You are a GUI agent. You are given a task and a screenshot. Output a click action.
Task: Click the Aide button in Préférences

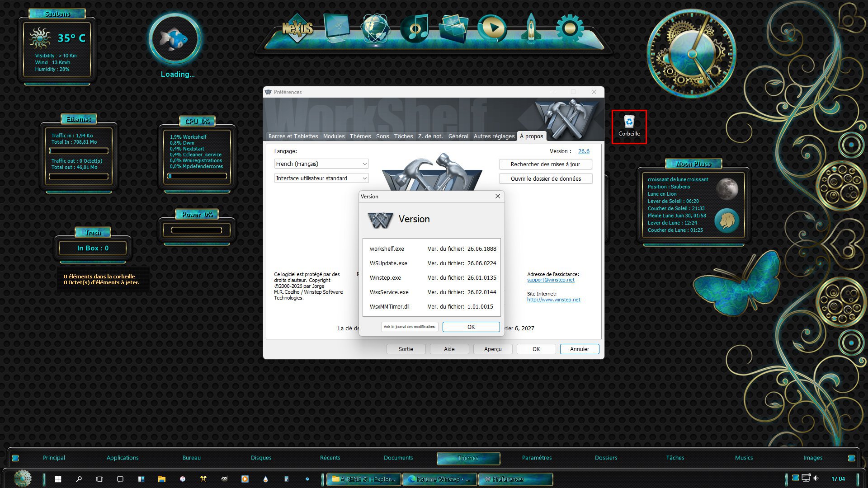point(449,349)
